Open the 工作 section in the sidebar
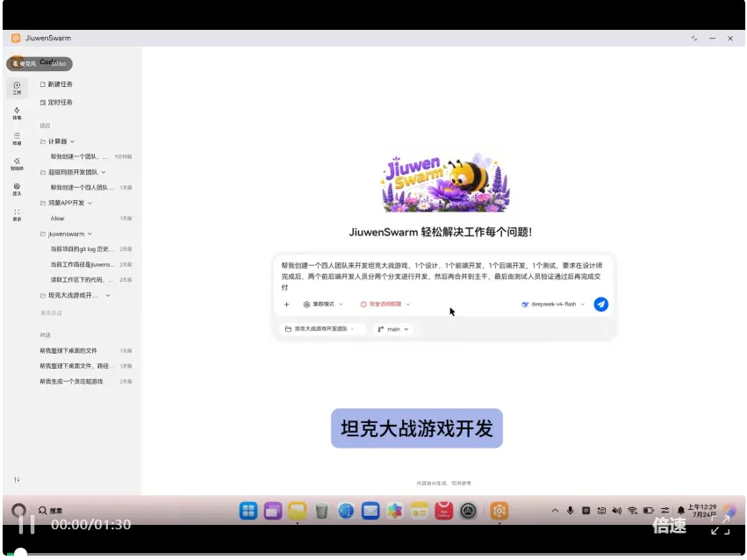747x560 pixels. tap(17, 88)
